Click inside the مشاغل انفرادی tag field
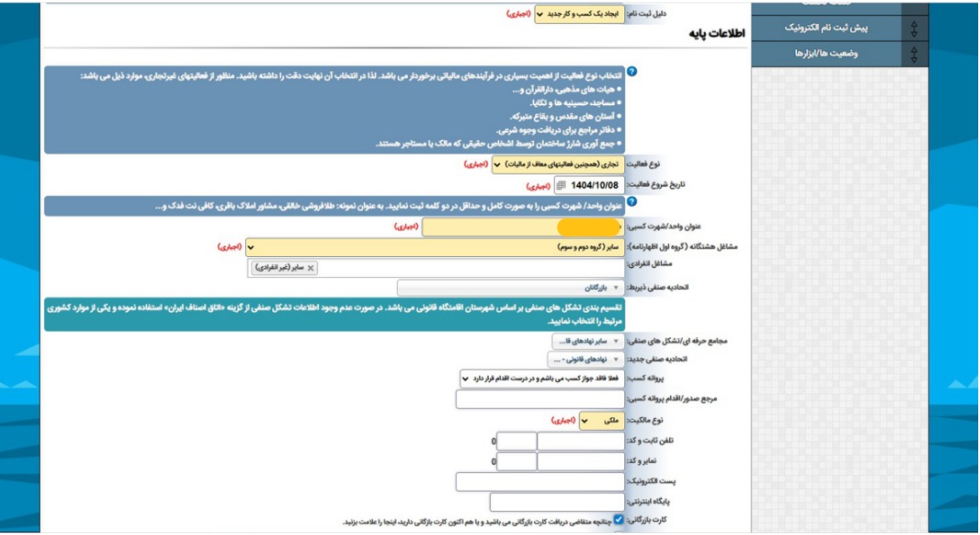980x535 pixels. click(436, 268)
